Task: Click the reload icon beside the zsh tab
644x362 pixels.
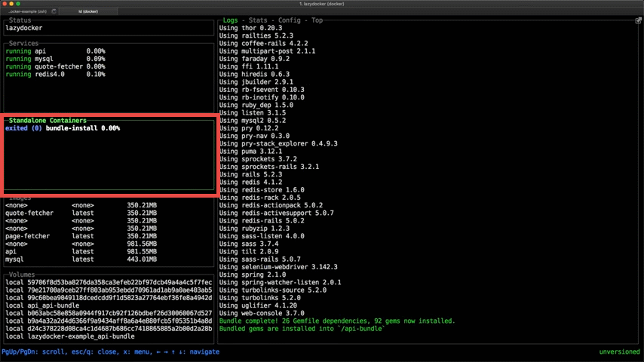Action: coord(54,11)
